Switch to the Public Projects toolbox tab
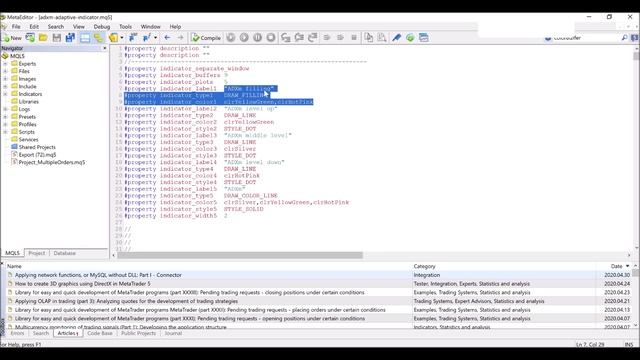 point(138,333)
